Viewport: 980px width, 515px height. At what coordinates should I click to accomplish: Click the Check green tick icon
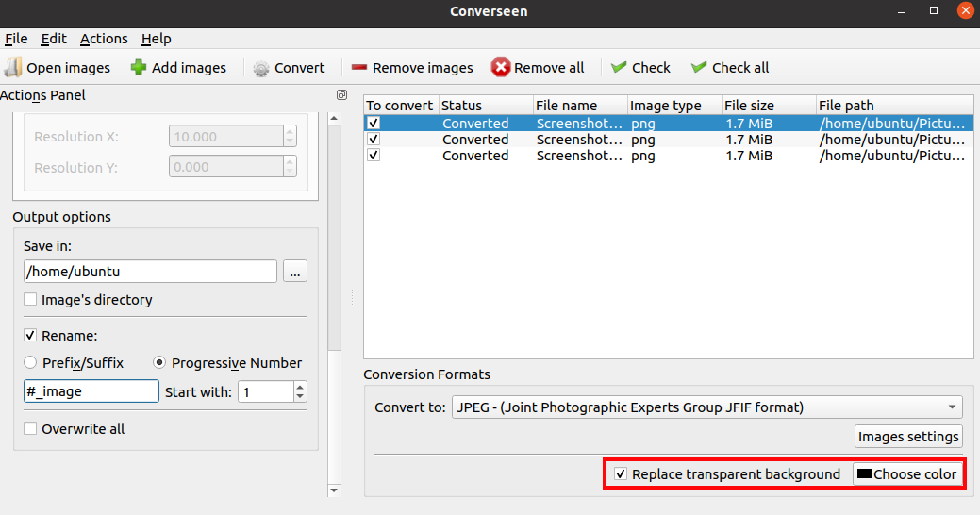619,67
